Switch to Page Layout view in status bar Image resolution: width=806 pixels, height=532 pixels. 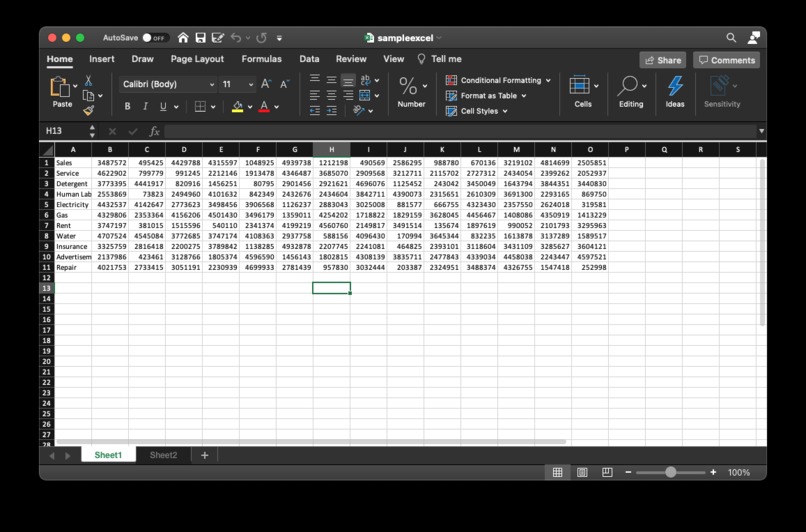pos(582,472)
